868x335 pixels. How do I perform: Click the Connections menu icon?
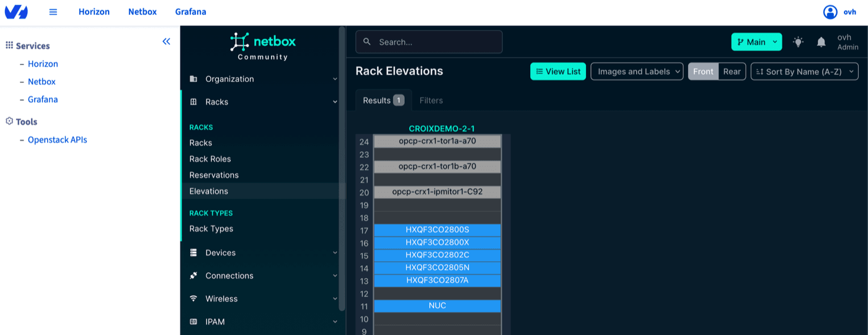point(193,276)
